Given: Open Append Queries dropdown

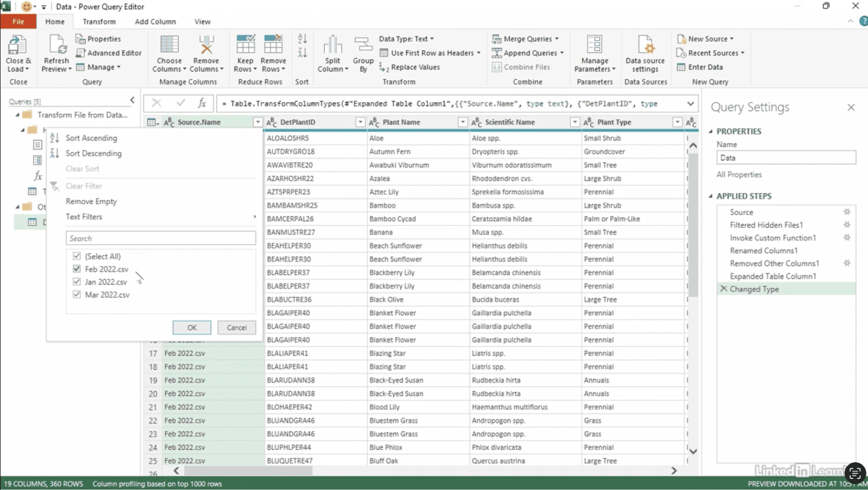Looking at the screenshot, I should pos(528,53).
